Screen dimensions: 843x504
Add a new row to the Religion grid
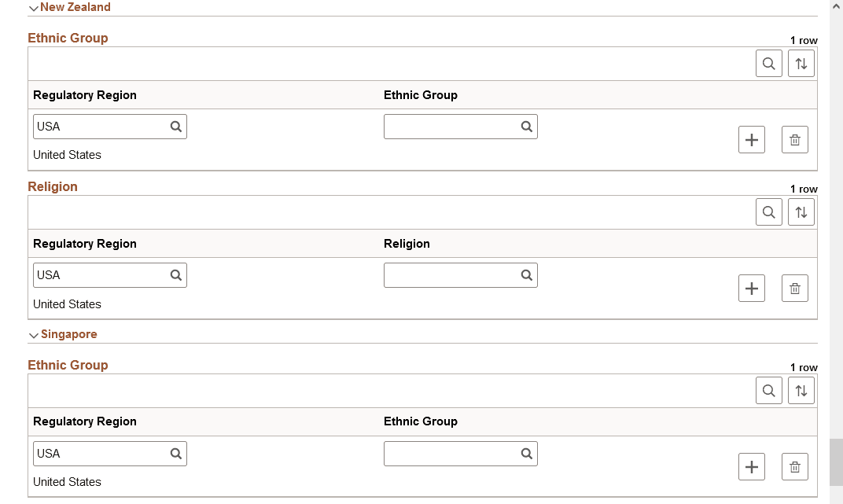tap(752, 288)
